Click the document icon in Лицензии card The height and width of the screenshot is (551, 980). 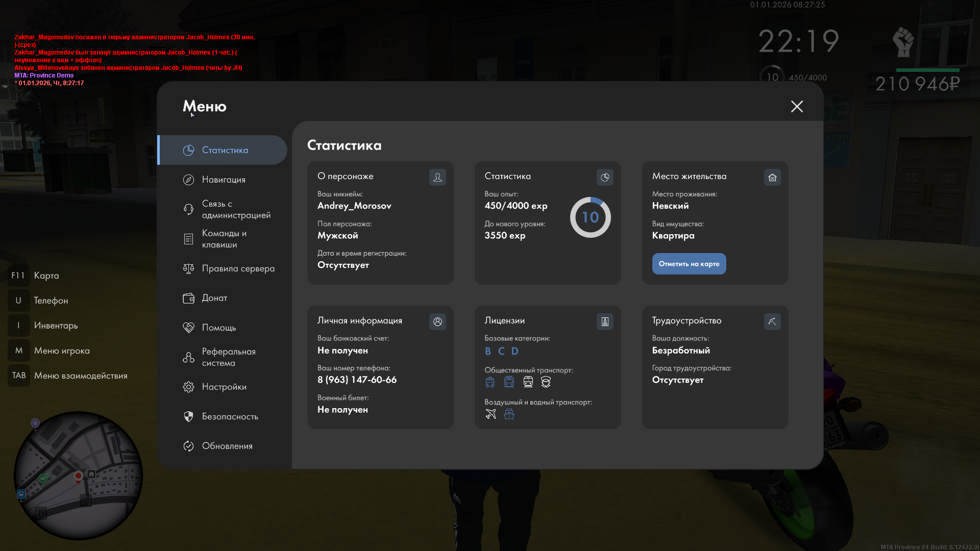[605, 321]
